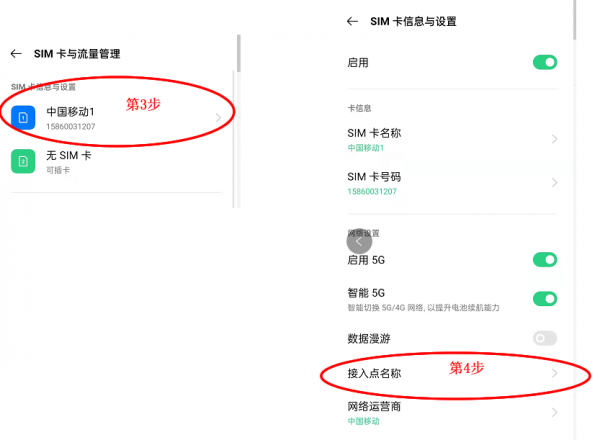Toggle the 启用 SIM switch
Viewport: 600px width, 440px height.
544,62
